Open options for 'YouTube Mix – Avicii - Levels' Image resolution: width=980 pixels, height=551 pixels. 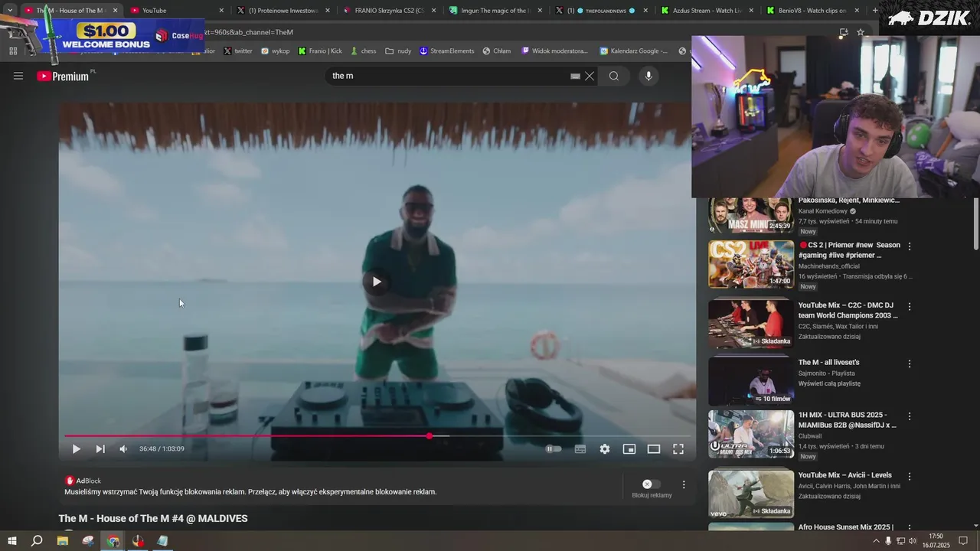[910, 477]
